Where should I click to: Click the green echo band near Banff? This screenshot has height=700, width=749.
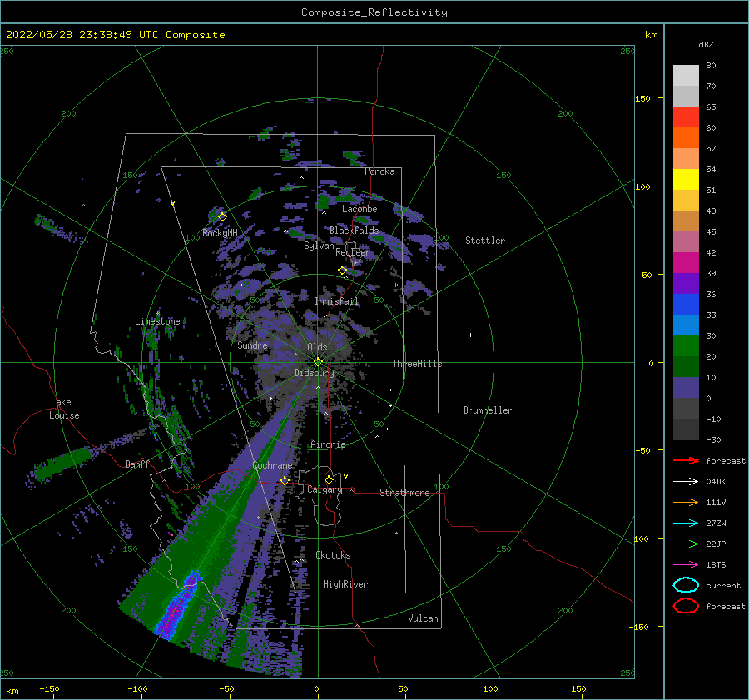click(x=63, y=462)
